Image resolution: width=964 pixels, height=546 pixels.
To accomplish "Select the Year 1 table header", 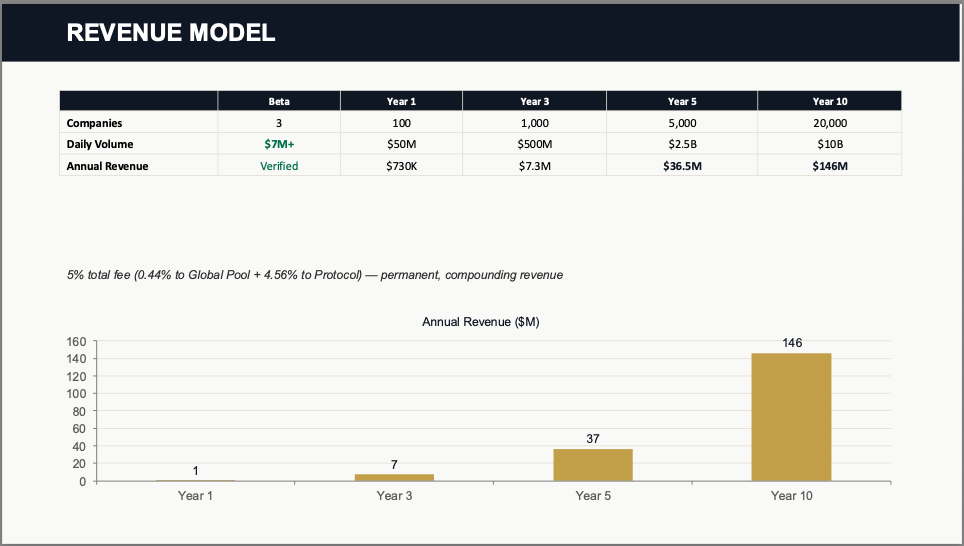I will point(401,101).
